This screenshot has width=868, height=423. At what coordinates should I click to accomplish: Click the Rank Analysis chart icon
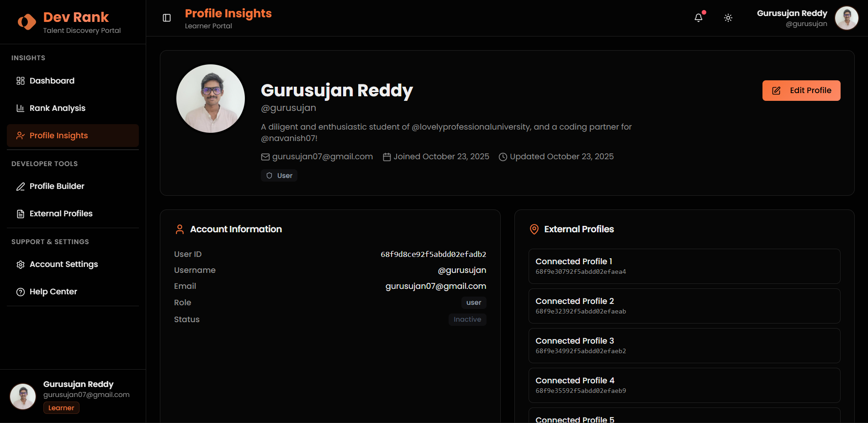click(x=21, y=108)
